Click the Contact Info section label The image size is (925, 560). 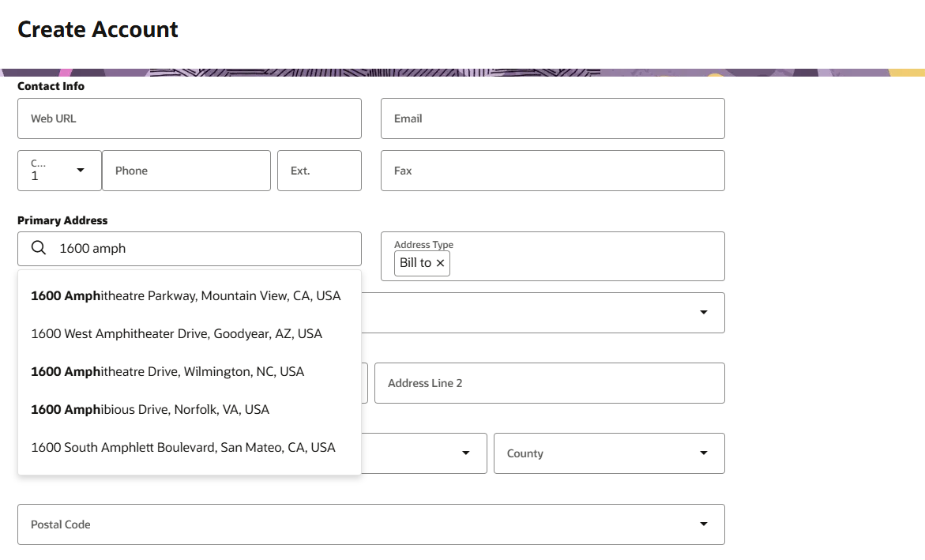pos(51,86)
